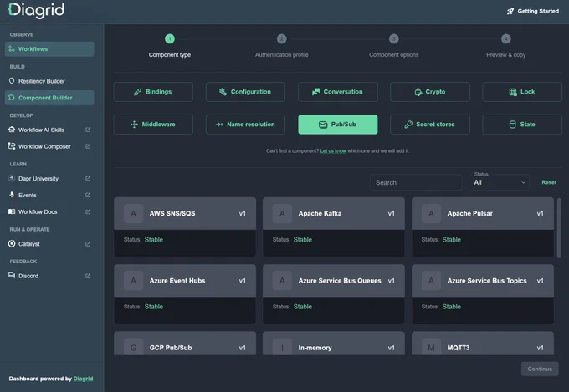Click the Continue button
Image resolution: width=569 pixels, height=392 pixels.
540,369
